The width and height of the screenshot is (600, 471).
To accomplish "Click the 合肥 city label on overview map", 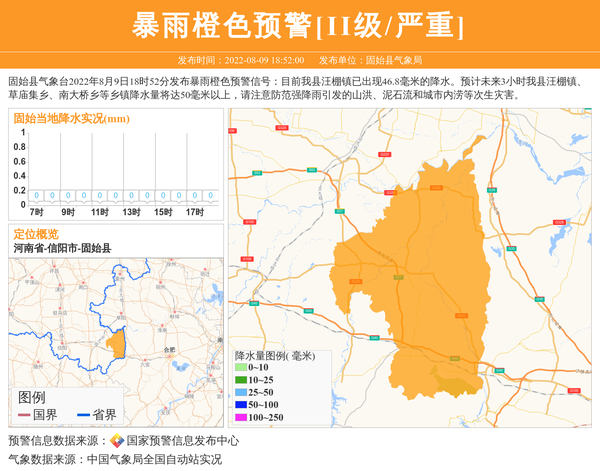I will pos(169,350).
